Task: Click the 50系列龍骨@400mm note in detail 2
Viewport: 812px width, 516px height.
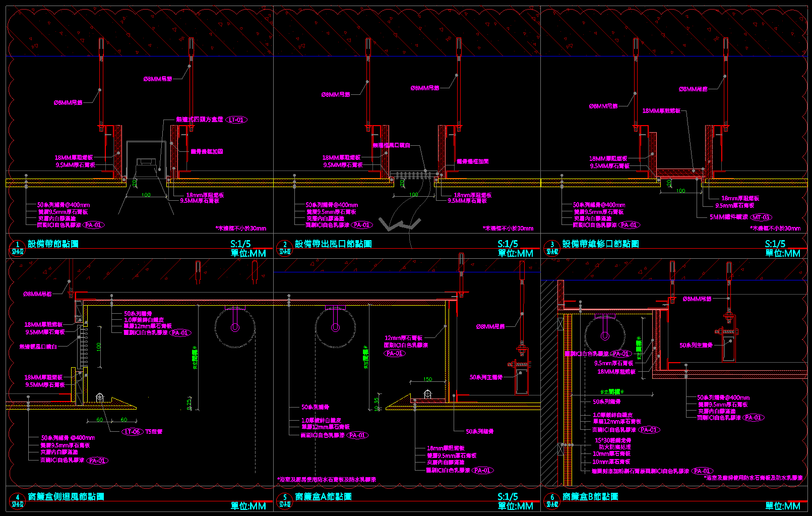Action: 332,205
